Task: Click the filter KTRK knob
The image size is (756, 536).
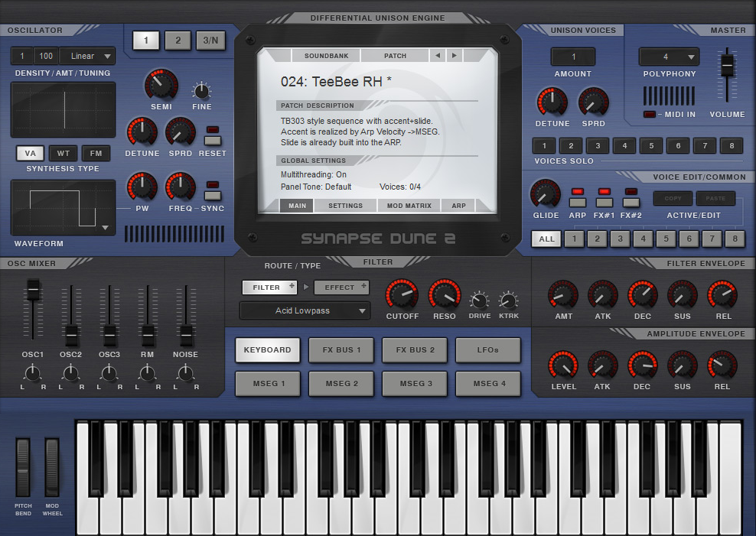Action: [x=508, y=300]
